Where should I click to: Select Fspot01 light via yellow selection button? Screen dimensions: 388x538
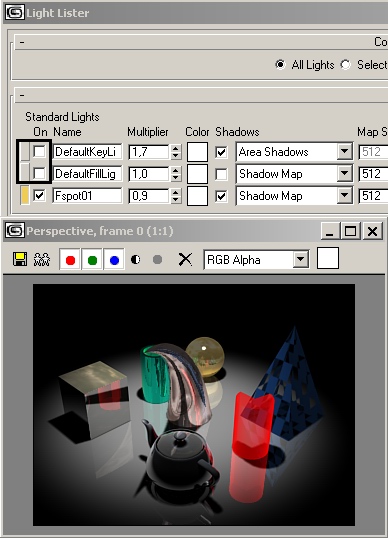pyautogui.click(x=24, y=195)
